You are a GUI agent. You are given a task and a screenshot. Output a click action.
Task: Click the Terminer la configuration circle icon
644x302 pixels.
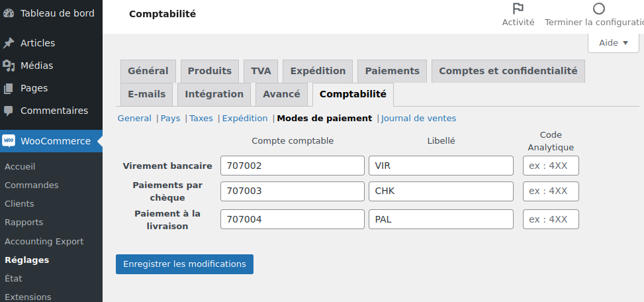(599, 9)
